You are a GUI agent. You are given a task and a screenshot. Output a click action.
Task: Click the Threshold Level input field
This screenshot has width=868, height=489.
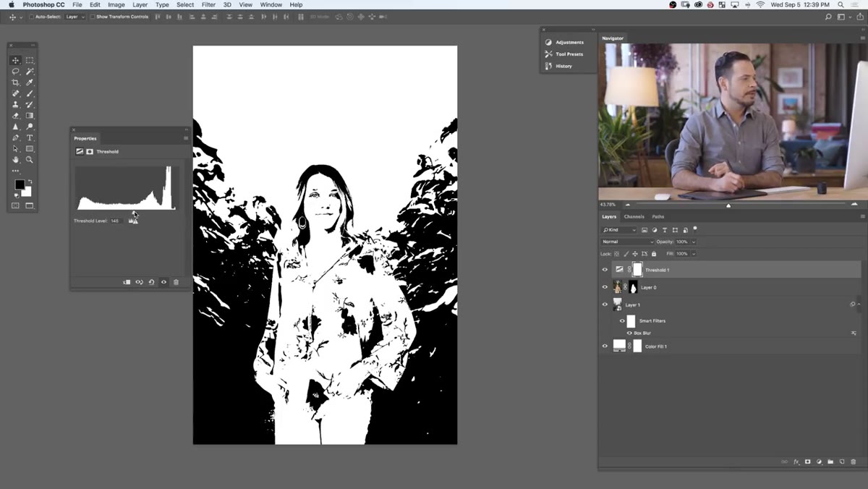click(115, 221)
